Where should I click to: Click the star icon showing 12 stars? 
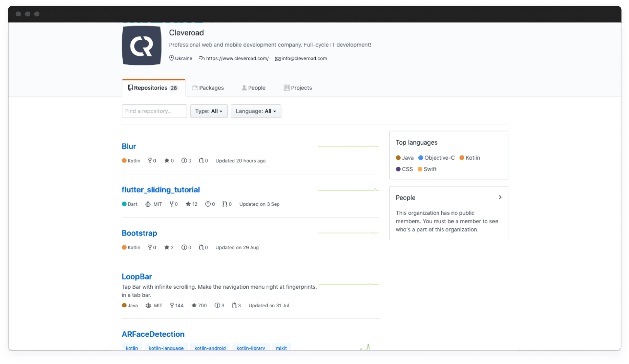[188, 204]
